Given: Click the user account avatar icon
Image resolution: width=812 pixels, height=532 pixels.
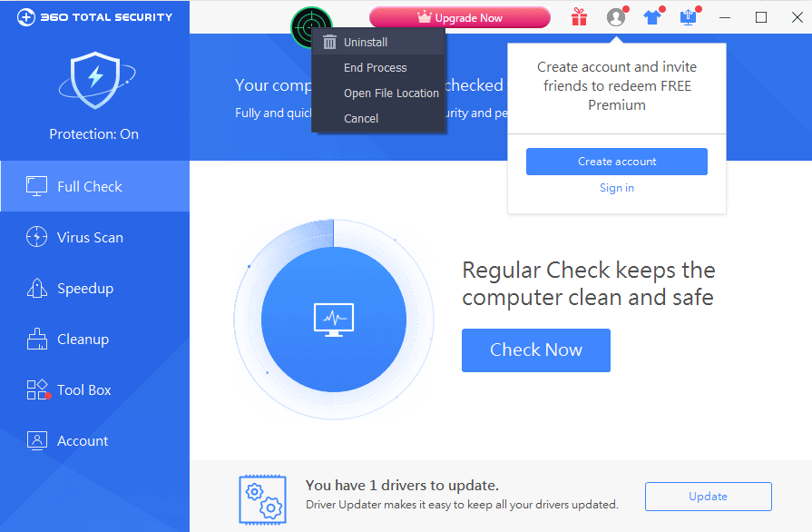Looking at the screenshot, I should click(615, 16).
